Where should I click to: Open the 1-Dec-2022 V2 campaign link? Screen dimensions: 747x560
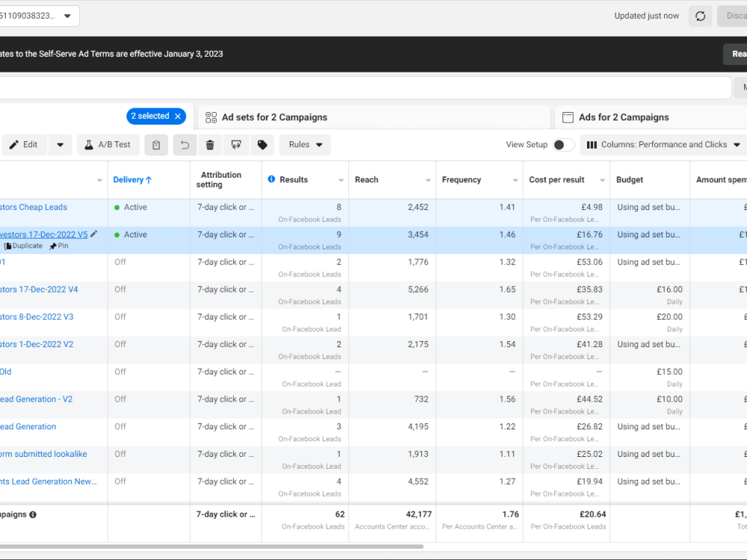37,344
